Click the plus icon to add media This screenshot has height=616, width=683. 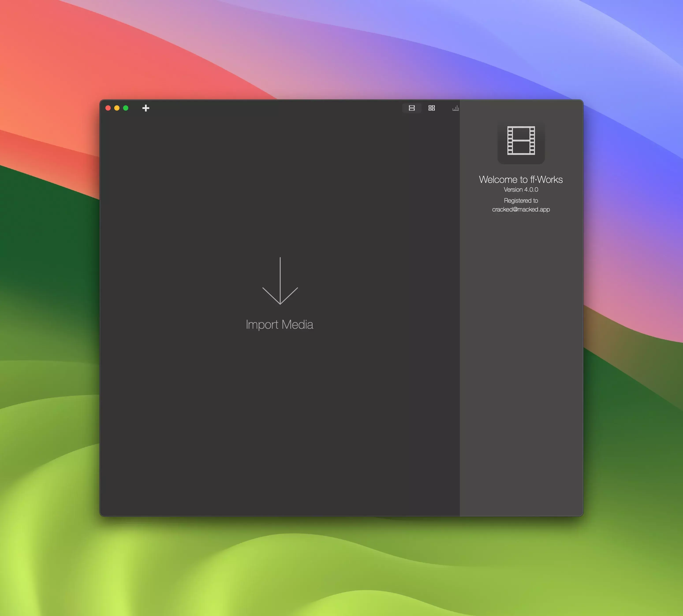[x=146, y=108]
